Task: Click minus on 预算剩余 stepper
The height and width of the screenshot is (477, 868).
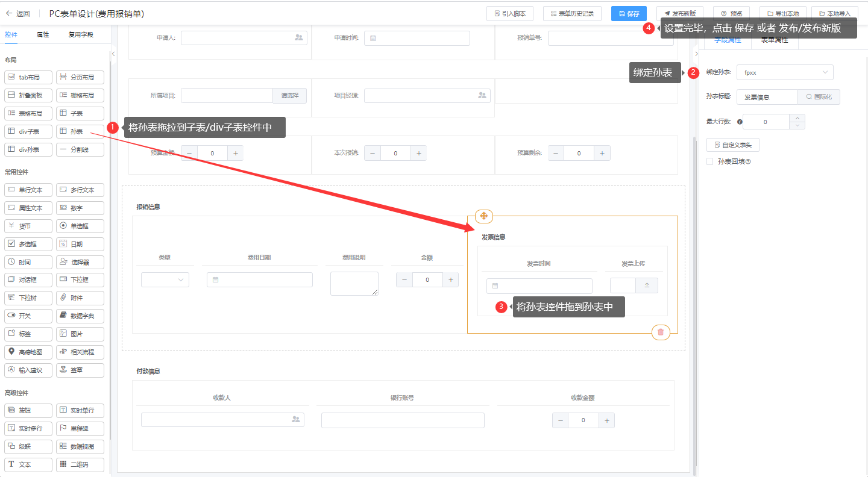Action: tap(556, 153)
